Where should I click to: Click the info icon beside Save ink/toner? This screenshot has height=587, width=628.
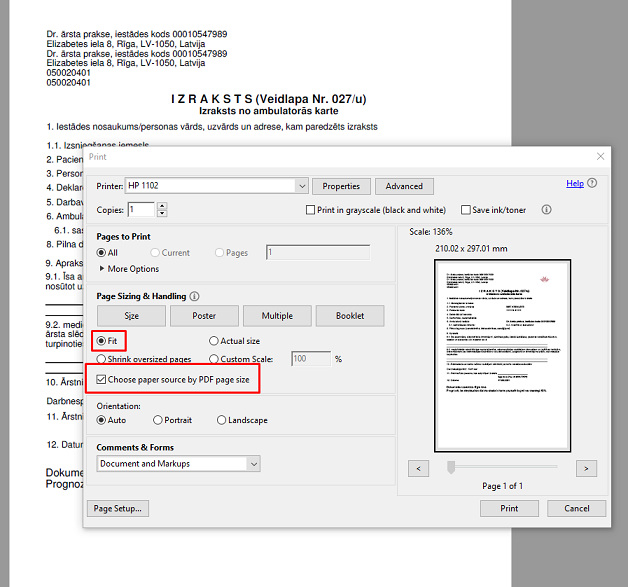click(546, 210)
